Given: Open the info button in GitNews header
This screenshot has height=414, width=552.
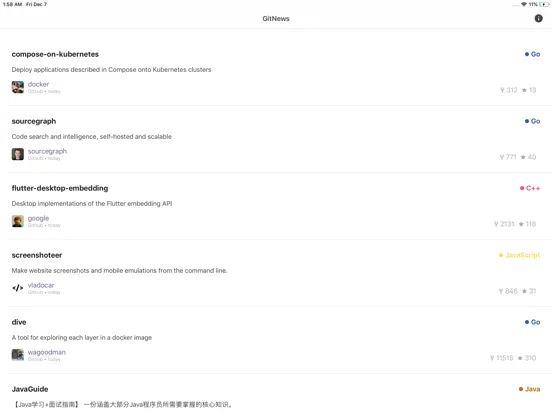Looking at the screenshot, I should (x=538, y=18).
